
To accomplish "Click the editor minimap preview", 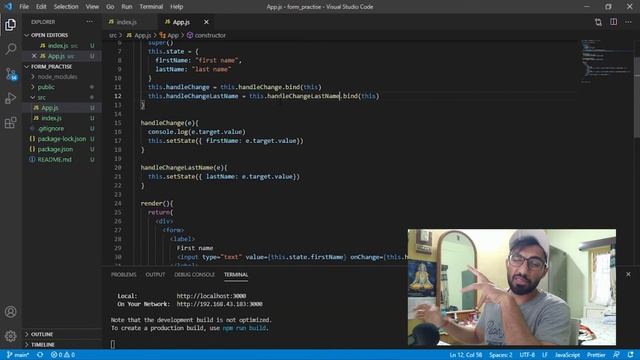I will coord(606,61).
